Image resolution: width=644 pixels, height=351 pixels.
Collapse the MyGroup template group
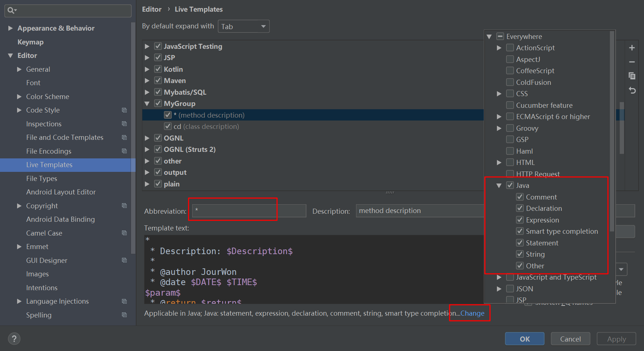click(147, 104)
